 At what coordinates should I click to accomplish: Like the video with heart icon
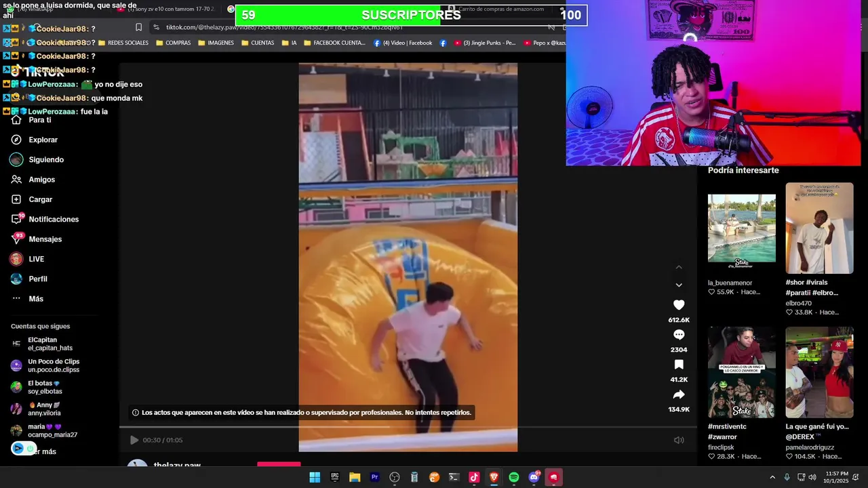pyautogui.click(x=679, y=305)
